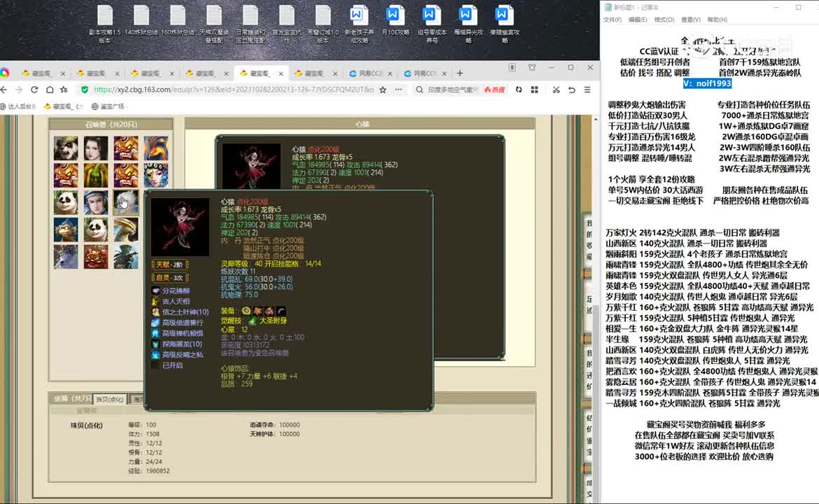Open the 月10E攻略 desktop document
Image resolution: width=819 pixels, height=504 pixels.
[x=395, y=21]
